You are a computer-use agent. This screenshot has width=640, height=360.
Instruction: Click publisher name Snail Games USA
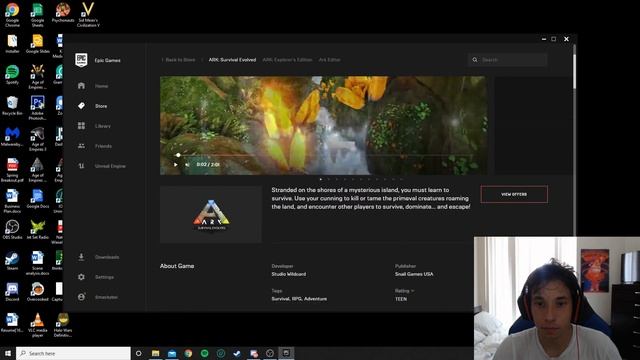(414, 274)
